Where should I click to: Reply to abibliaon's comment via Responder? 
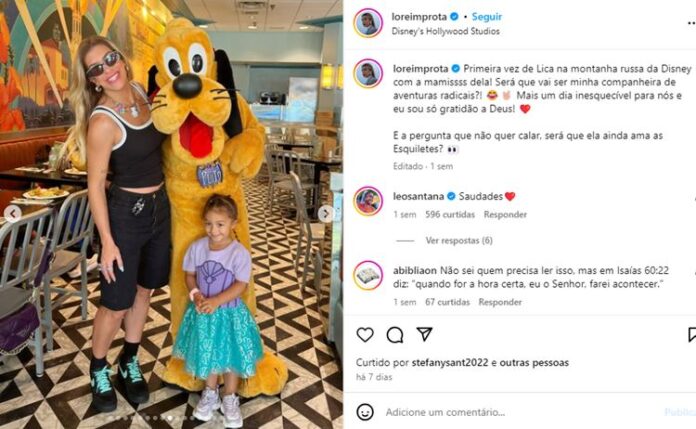pos(500,302)
